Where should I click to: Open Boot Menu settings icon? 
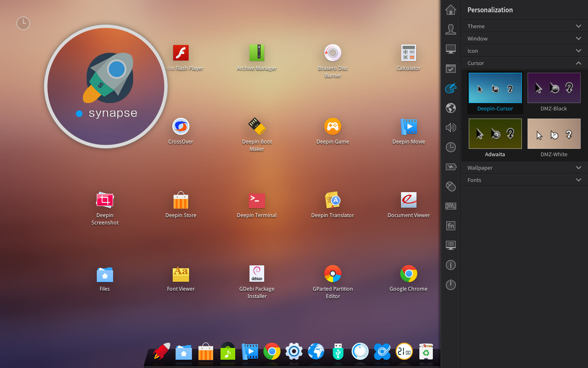click(451, 245)
